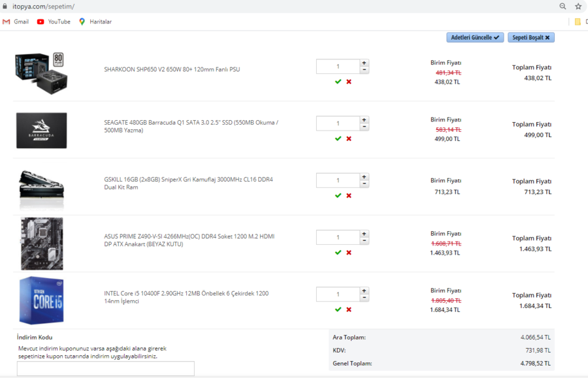Click the Adetleri Güncelle button
588x378 pixels.
pos(475,38)
